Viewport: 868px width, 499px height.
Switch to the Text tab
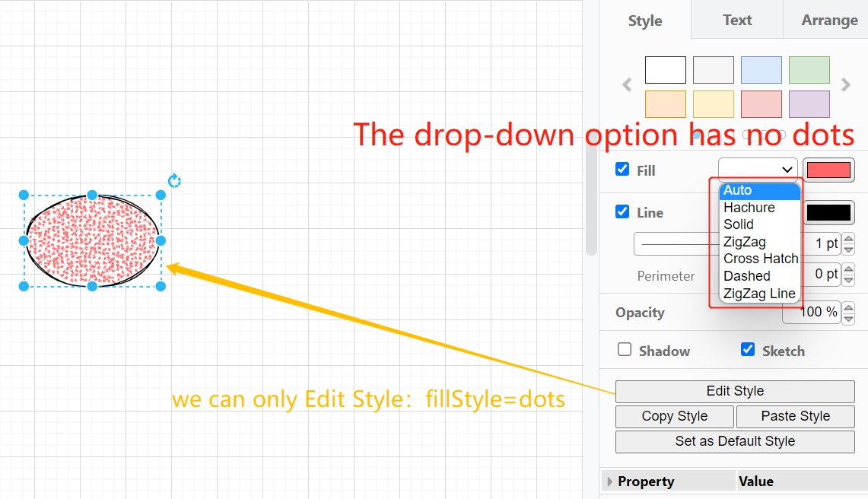tap(735, 20)
